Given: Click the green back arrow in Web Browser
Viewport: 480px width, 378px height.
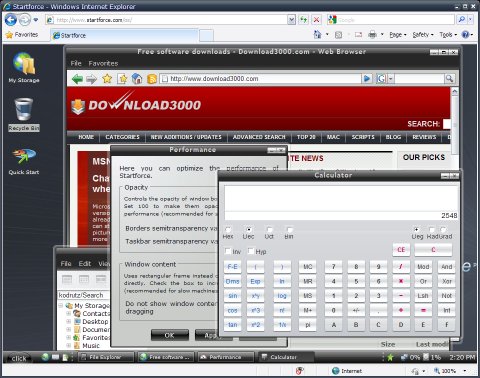Looking at the screenshot, I should click(x=77, y=79).
